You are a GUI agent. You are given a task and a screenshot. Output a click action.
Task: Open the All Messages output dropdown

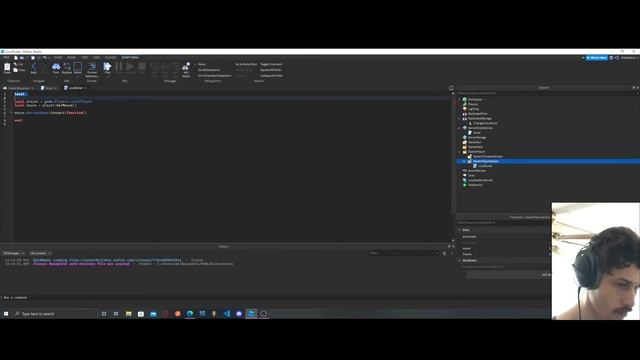pos(14,253)
